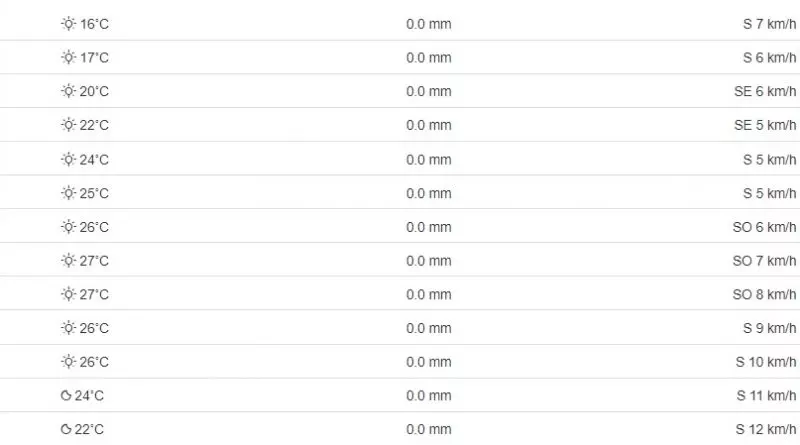This screenshot has height=445, width=800.
Task: Click the sun icon in the SO 6 km/h row
Action: [68, 227]
